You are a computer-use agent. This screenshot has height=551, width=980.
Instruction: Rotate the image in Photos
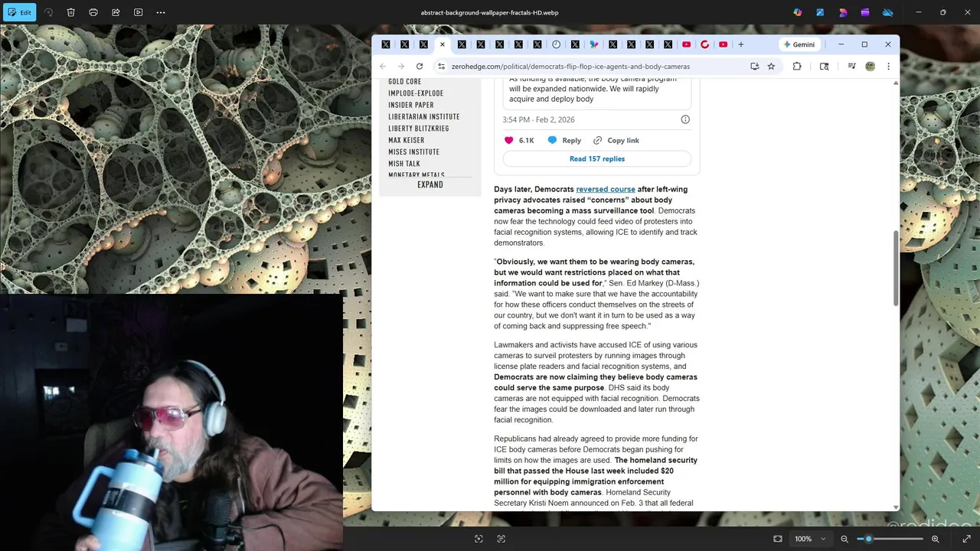point(49,12)
